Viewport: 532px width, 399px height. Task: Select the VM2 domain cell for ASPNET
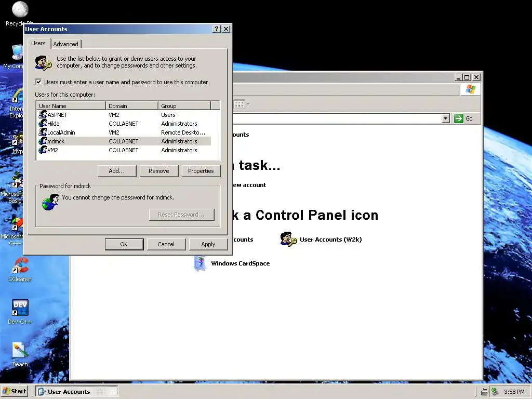(x=114, y=115)
